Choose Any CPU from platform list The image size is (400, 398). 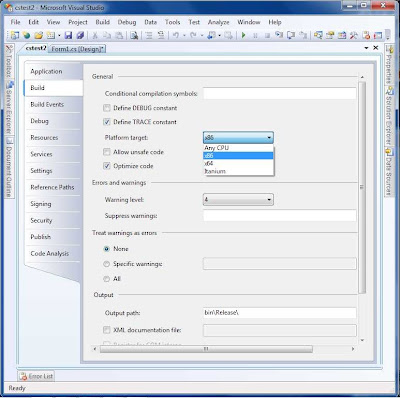(x=238, y=148)
